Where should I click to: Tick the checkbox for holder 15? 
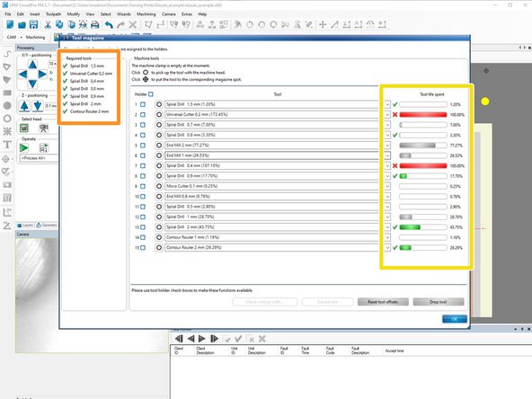click(x=143, y=248)
